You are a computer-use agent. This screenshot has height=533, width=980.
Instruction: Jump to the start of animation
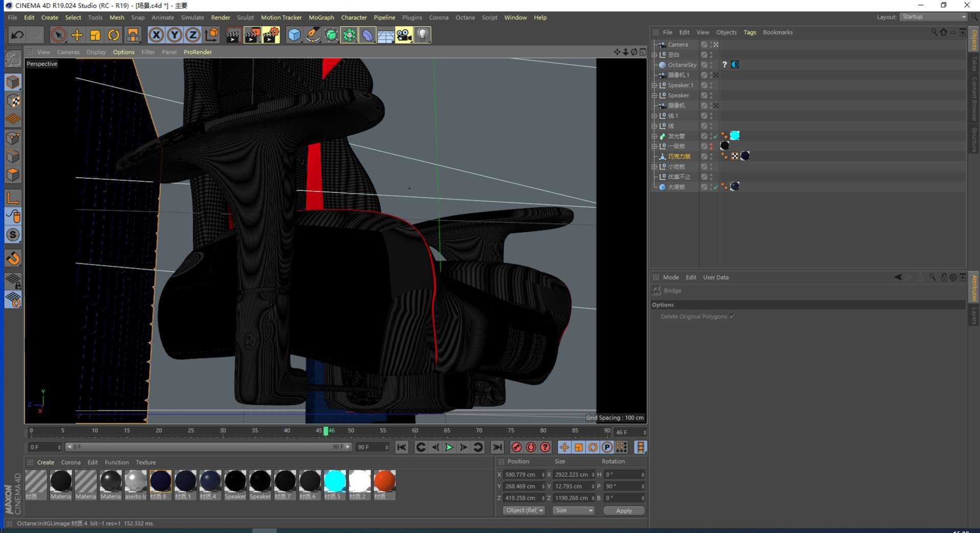[402, 447]
